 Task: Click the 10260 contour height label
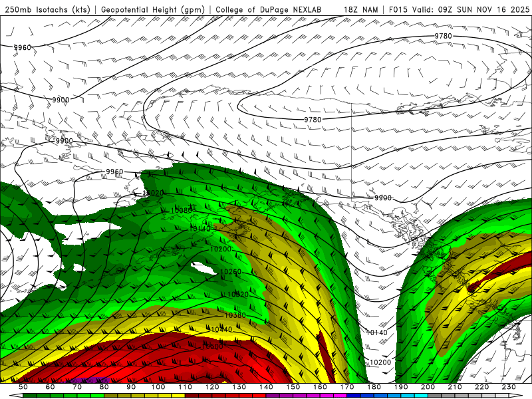click(x=231, y=272)
